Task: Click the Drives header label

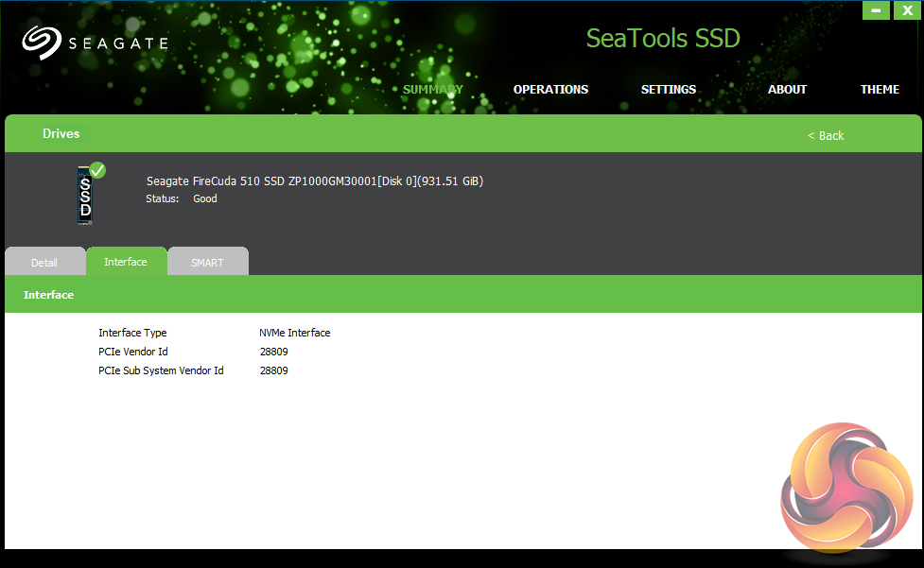Action: pos(61,133)
